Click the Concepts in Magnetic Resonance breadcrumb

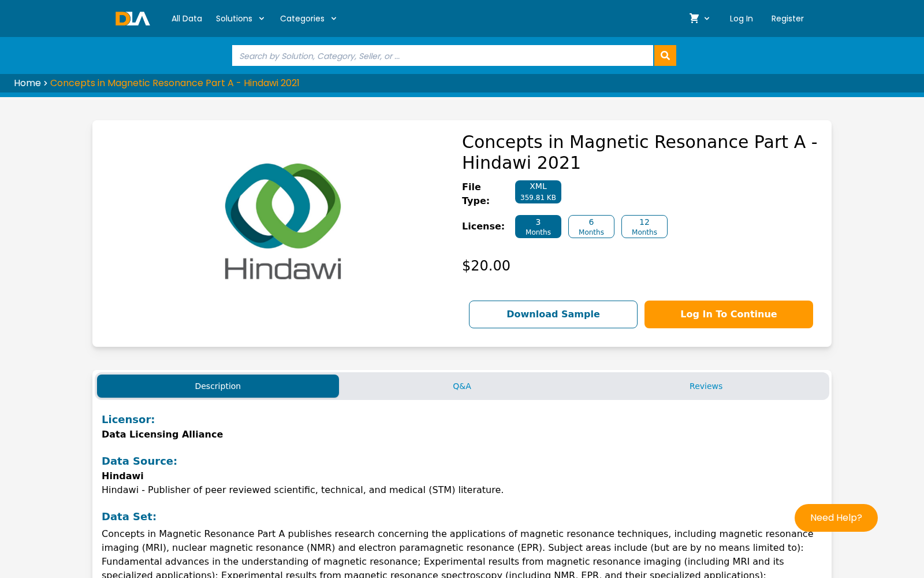pyautogui.click(x=175, y=83)
